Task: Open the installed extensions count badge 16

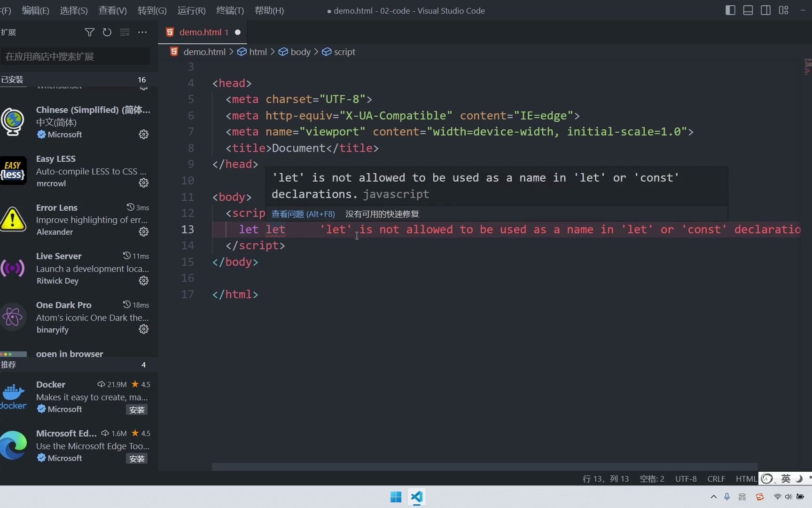Action: tap(142, 79)
